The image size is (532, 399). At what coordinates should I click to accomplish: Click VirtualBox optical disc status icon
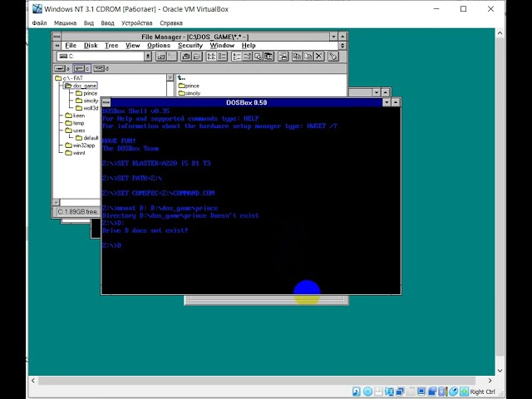click(x=367, y=392)
